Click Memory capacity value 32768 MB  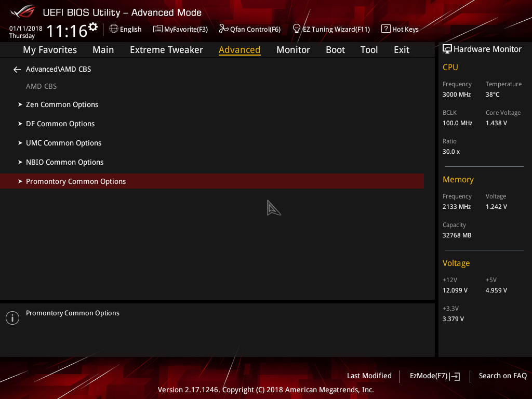coord(457,235)
